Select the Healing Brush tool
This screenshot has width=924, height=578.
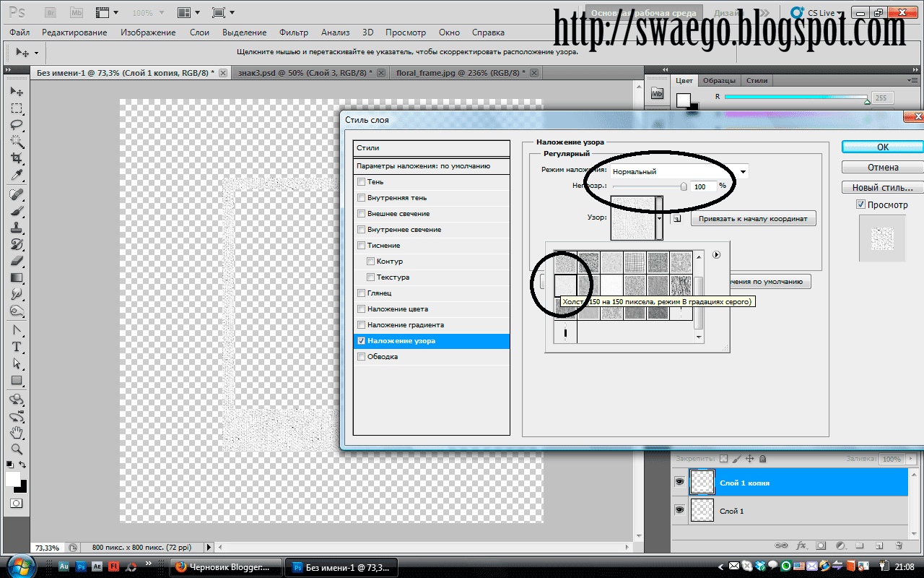17,195
